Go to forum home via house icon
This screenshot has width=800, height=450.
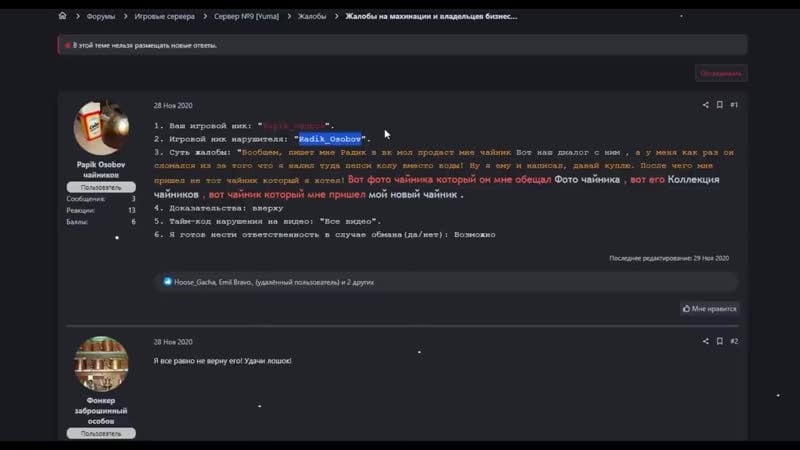coord(62,16)
